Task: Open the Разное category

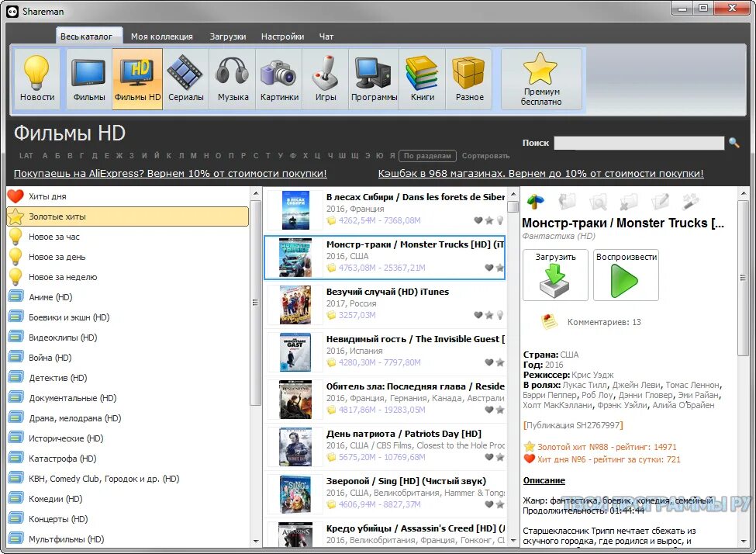Action: [x=469, y=78]
